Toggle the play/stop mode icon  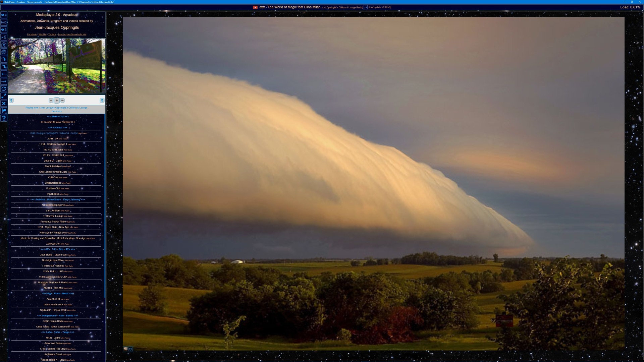click(4, 22)
